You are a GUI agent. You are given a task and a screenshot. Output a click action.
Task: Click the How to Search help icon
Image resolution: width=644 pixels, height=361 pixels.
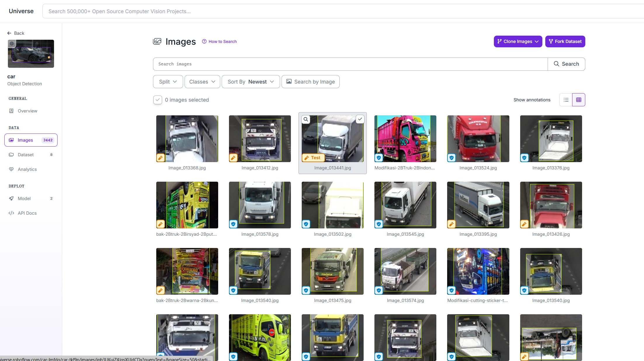(x=204, y=41)
